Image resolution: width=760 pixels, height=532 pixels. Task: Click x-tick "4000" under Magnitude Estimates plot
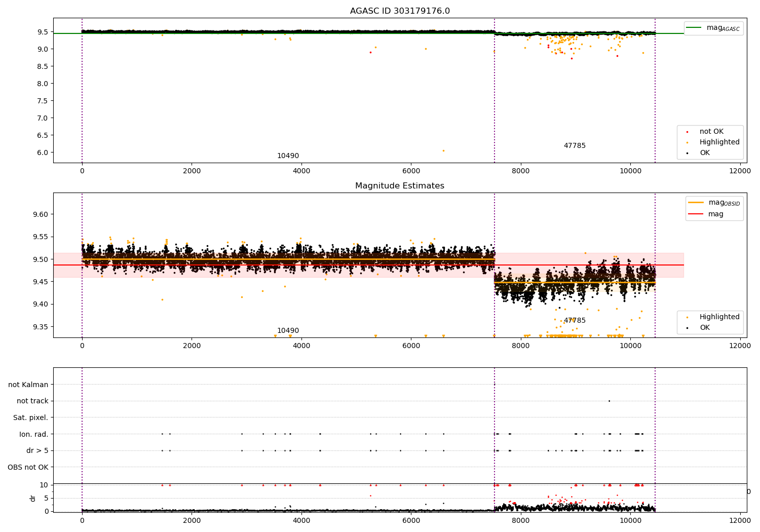pos(301,346)
